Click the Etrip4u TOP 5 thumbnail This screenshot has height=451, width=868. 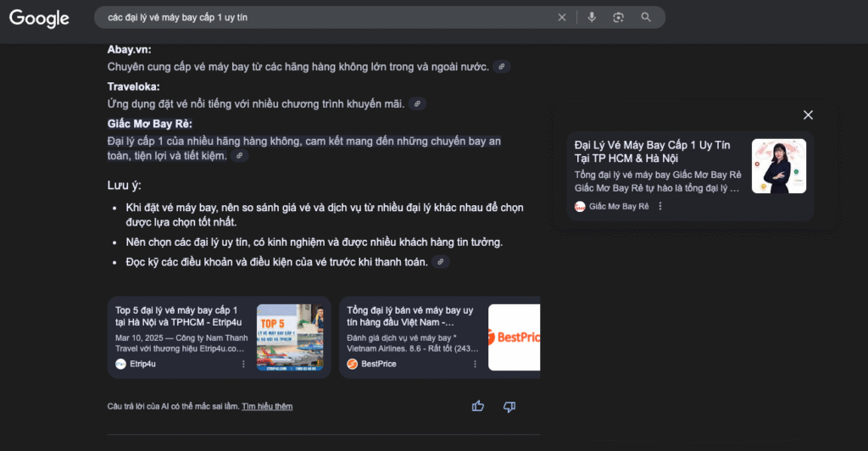click(x=290, y=337)
